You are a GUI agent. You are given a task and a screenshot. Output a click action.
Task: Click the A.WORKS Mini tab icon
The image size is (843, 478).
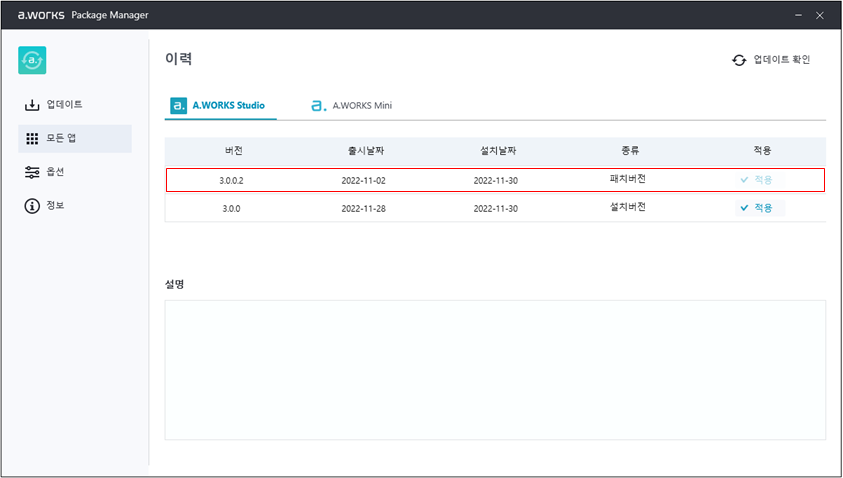pos(319,105)
